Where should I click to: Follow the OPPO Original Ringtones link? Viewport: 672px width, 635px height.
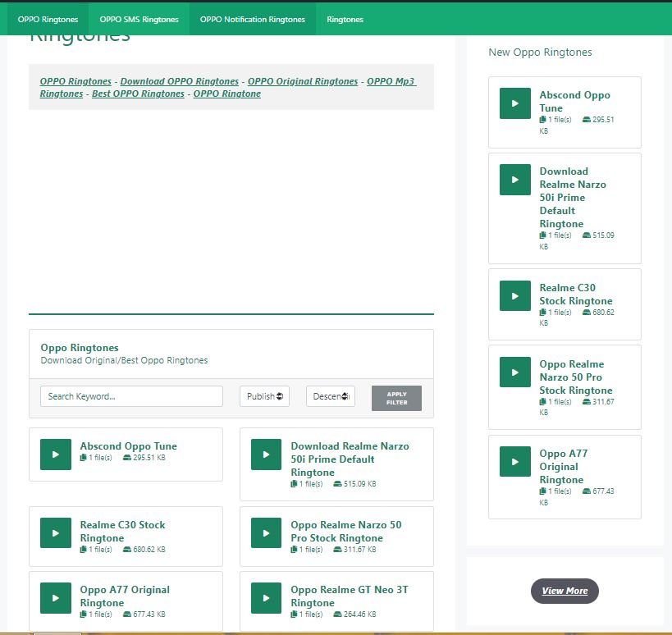click(x=303, y=81)
